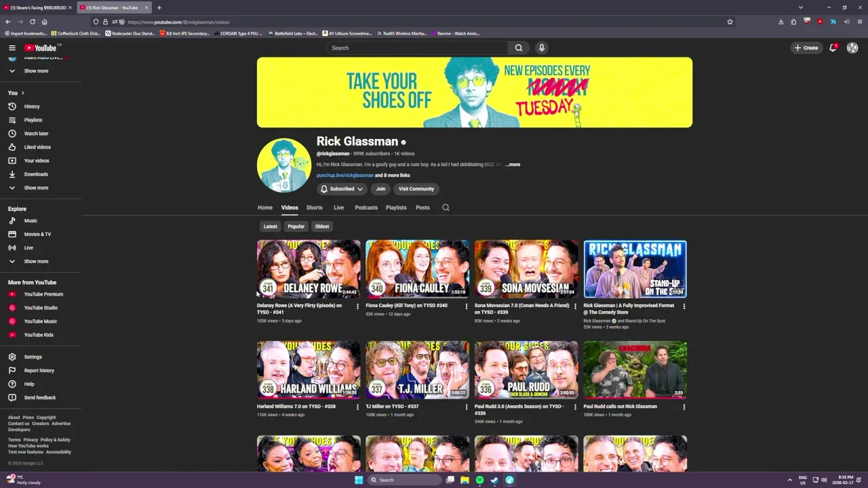Image resolution: width=868 pixels, height=488 pixels.
Task: Click the search magnifier button
Action: pyautogui.click(x=519, y=47)
